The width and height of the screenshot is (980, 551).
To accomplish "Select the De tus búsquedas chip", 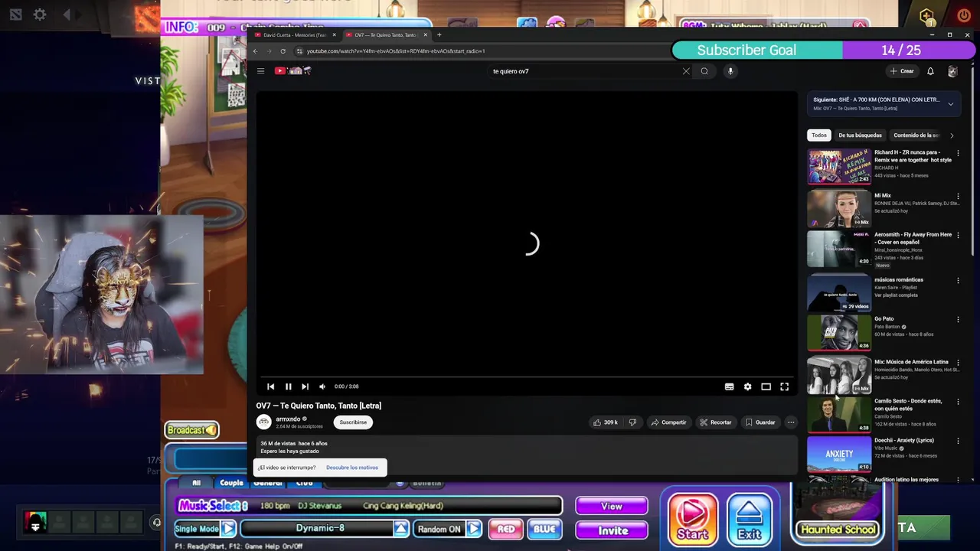I will [860, 135].
